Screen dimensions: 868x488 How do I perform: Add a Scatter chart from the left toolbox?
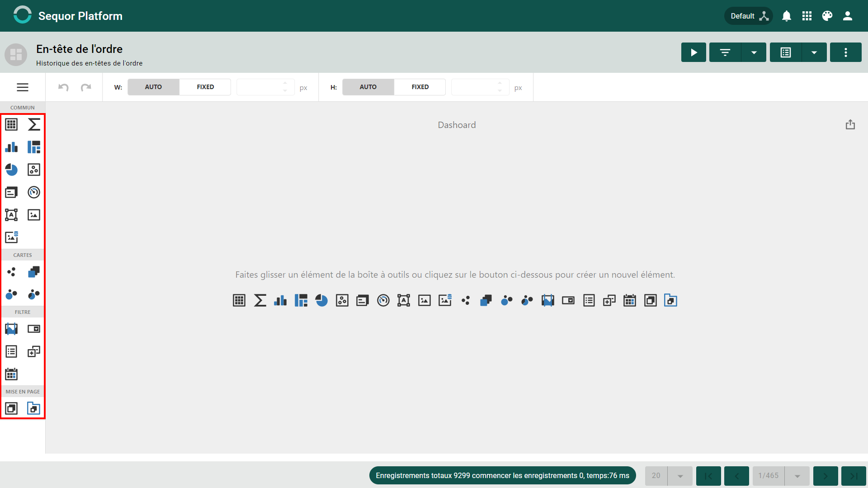click(34, 170)
